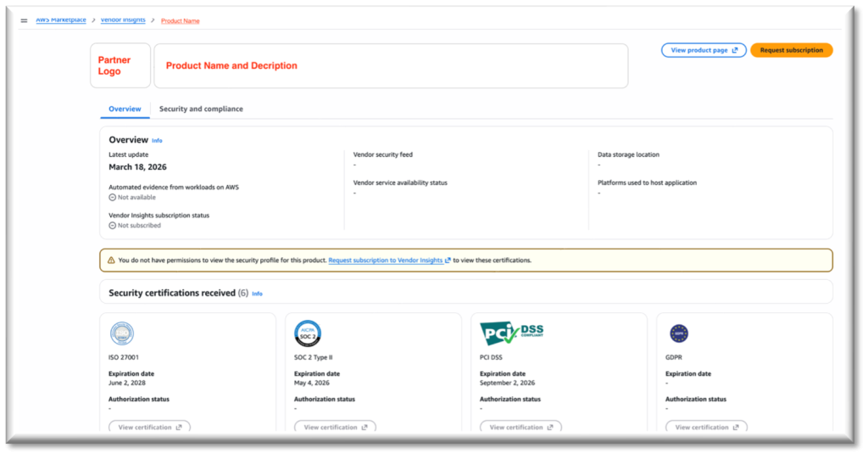Click the Request subscription button

pyautogui.click(x=792, y=50)
